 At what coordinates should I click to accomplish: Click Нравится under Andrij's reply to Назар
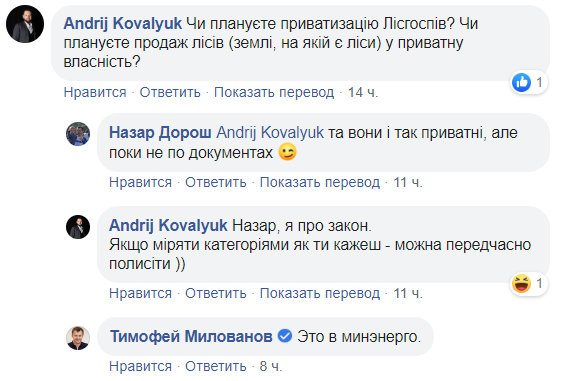[x=141, y=293]
